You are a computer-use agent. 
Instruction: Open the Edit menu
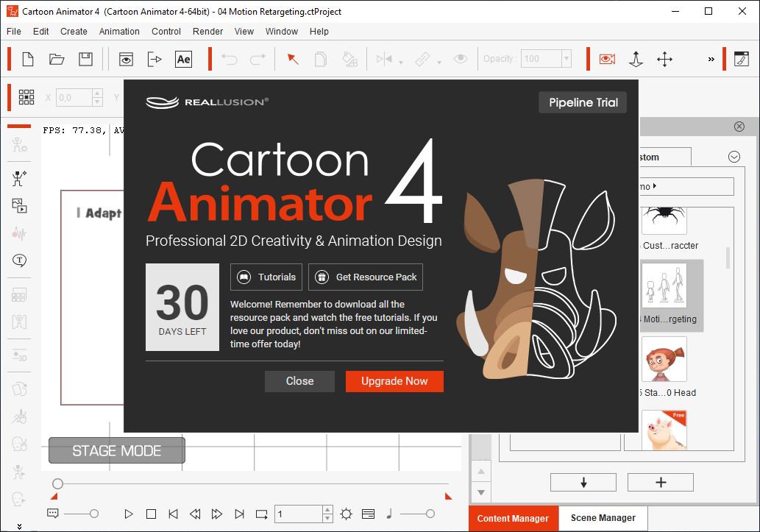tap(40, 31)
